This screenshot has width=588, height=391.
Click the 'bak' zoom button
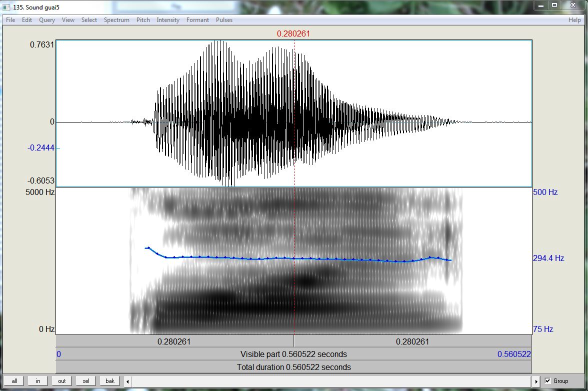coord(110,381)
